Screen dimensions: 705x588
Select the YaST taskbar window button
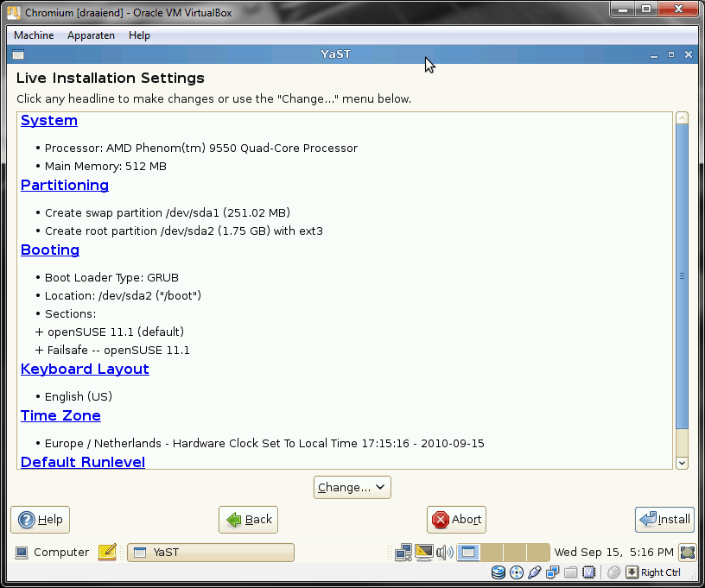(x=211, y=553)
